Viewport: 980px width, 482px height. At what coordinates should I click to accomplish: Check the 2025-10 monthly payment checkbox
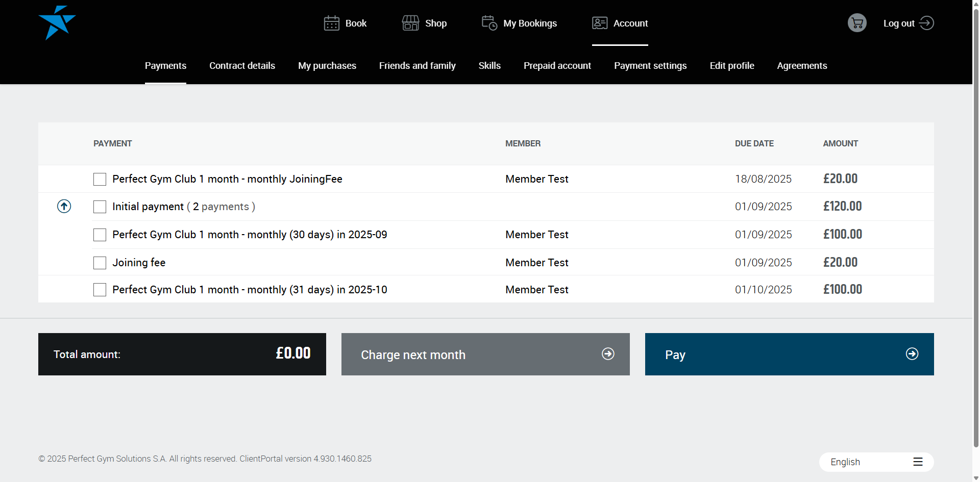[100, 290]
